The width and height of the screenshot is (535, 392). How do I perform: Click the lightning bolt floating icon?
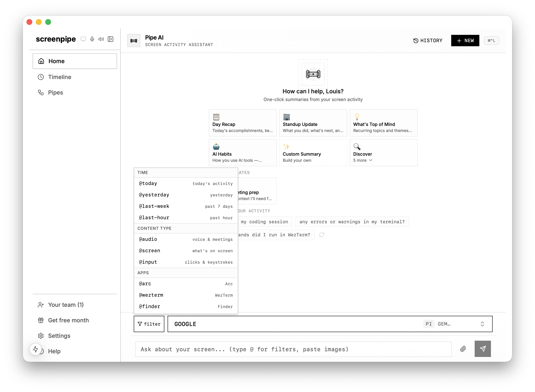[x=35, y=349]
